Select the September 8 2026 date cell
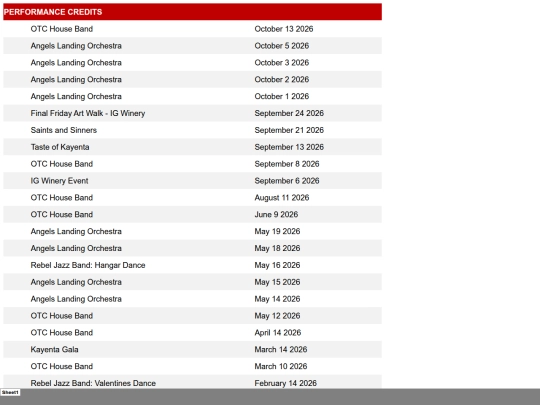The height and width of the screenshot is (405, 540). click(287, 164)
